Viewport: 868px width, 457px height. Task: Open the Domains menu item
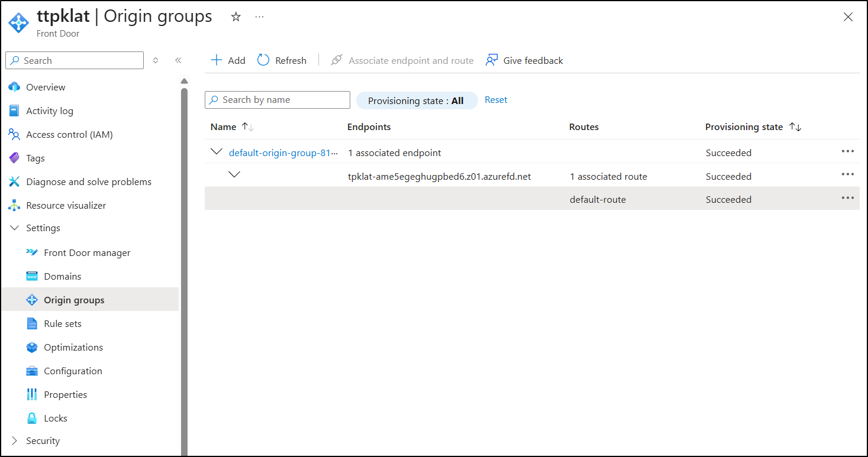coord(62,277)
